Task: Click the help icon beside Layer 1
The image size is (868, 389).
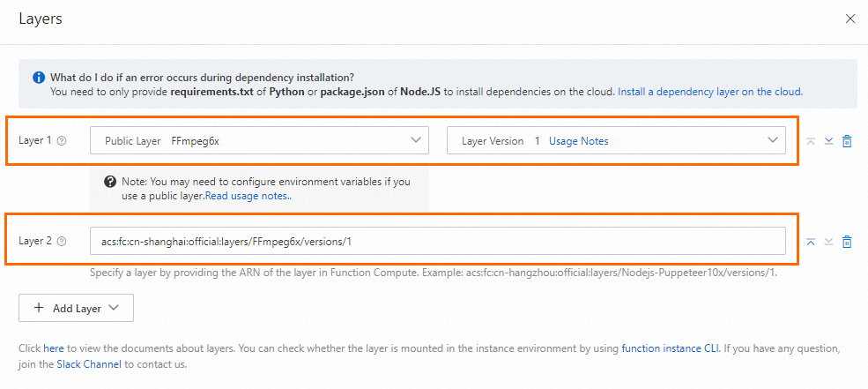Action: (62, 140)
